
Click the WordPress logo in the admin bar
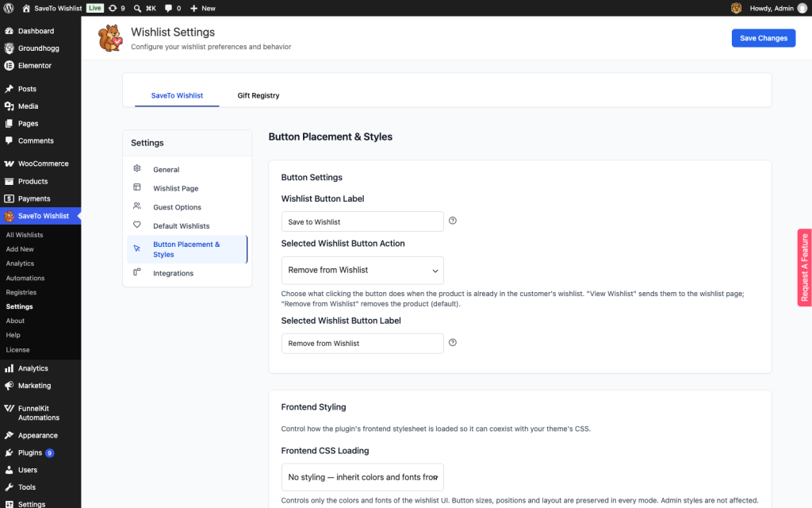coord(8,8)
